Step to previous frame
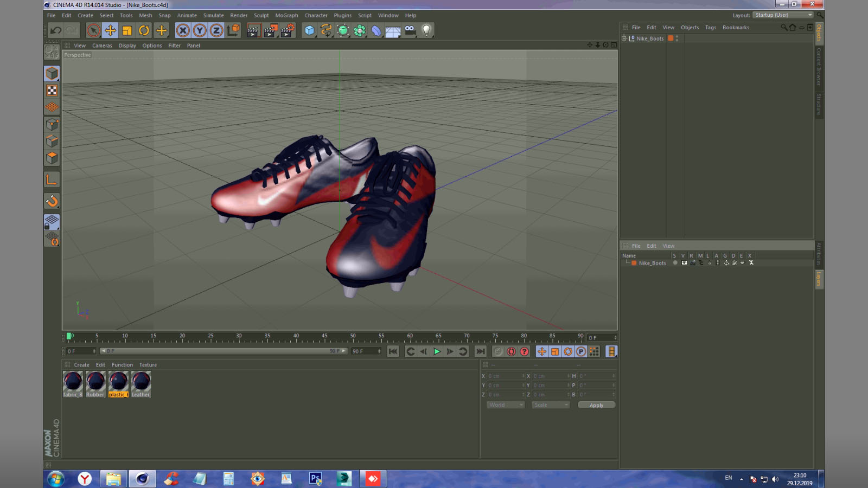The width and height of the screenshot is (868, 488). click(424, 351)
